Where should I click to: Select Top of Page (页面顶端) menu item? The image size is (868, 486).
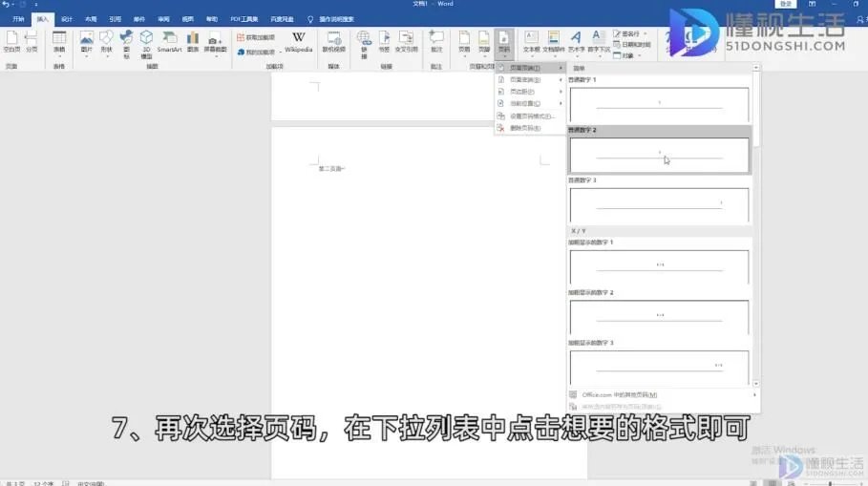(x=530, y=68)
